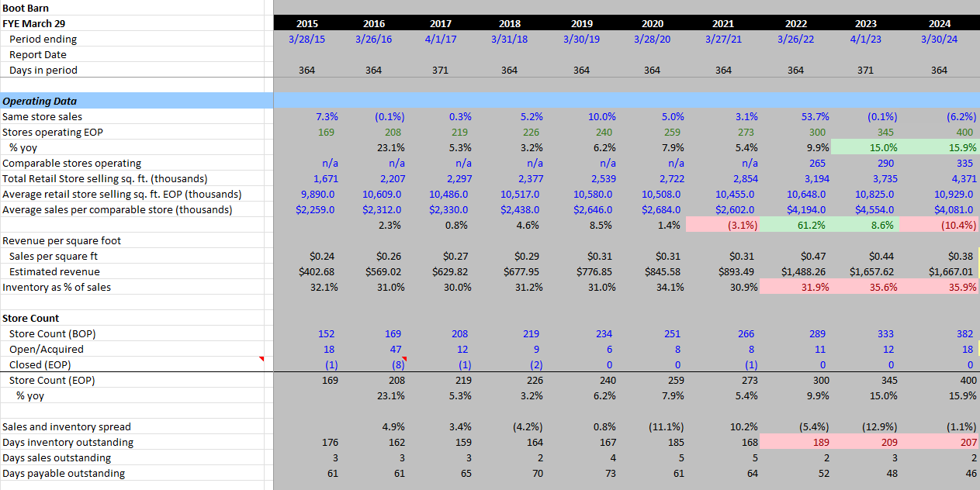Click the Same store sales label
This screenshot has height=490, width=980.
(x=42, y=116)
